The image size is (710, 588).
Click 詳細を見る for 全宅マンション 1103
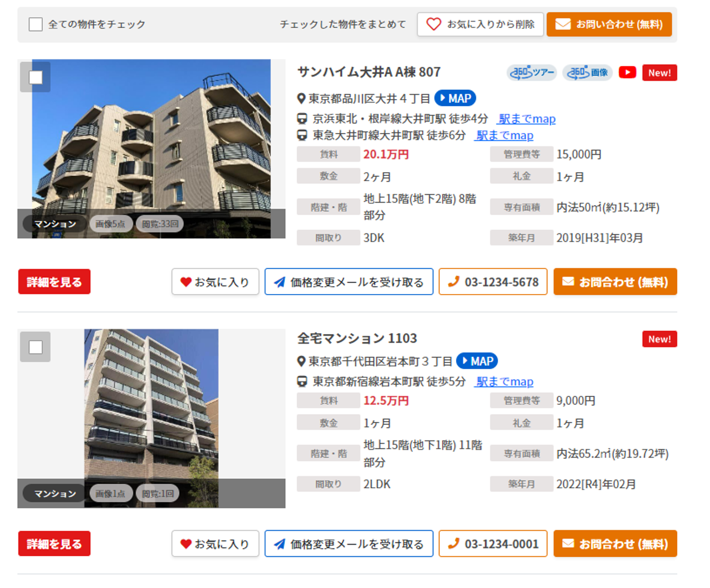click(55, 544)
